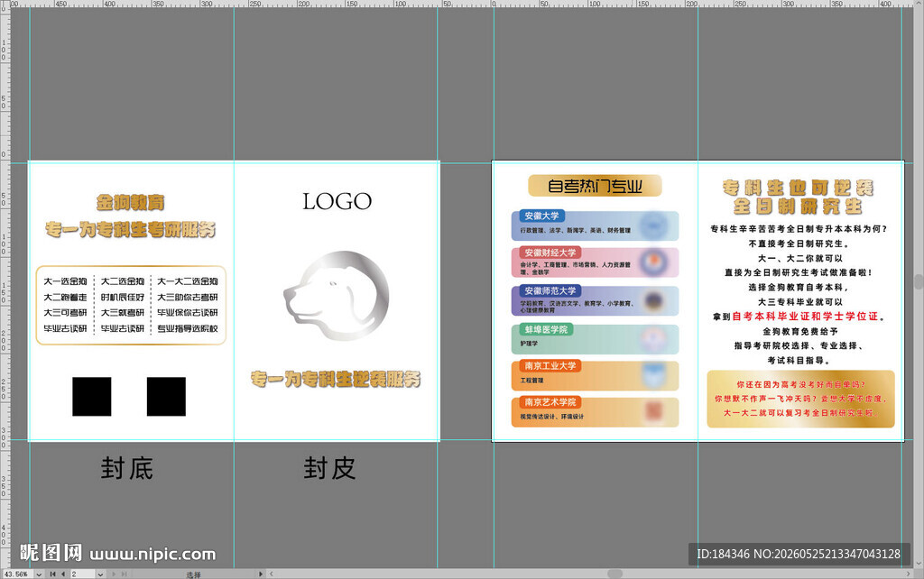
Task: Go to the first artboard
Action: point(52,574)
